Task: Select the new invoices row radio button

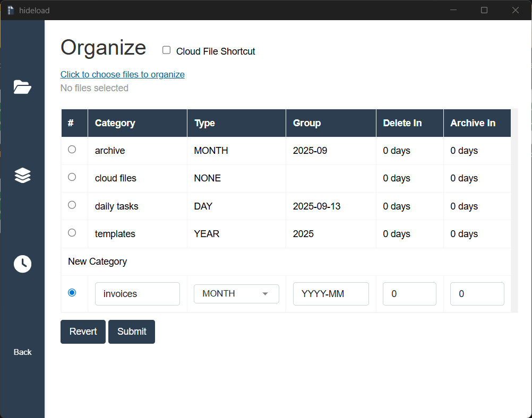Action: point(72,292)
